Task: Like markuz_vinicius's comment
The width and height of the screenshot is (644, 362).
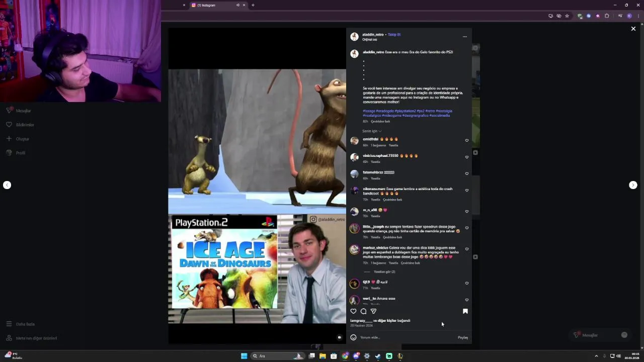Action: click(x=467, y=249)
